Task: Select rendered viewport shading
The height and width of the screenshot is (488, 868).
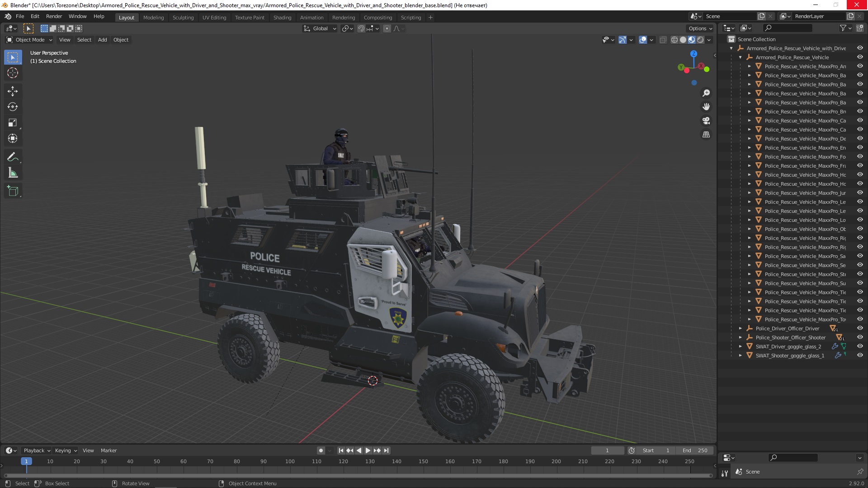Action: point(700,40)
